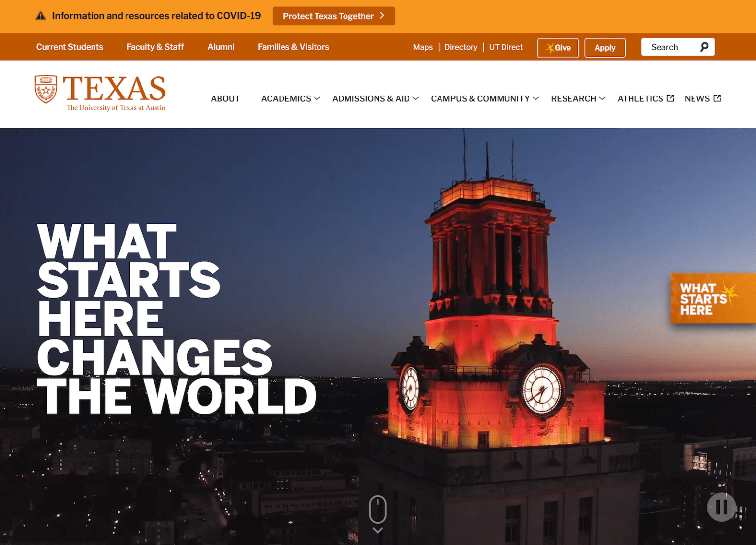Open News external link icon

(717, 98)
